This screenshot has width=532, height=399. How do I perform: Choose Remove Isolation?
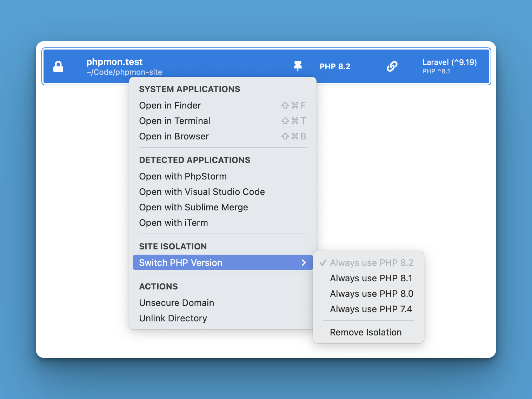pos(368,332)
